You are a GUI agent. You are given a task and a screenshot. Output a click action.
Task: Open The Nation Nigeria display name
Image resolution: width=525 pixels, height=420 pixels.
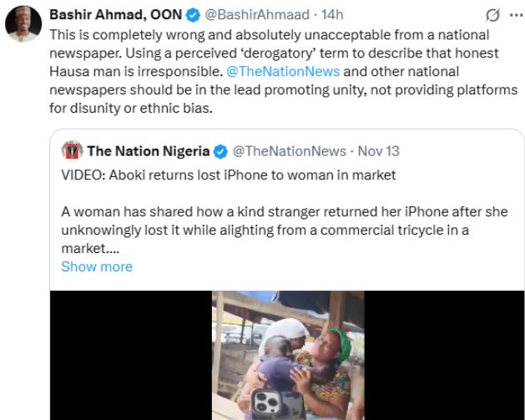149,151
